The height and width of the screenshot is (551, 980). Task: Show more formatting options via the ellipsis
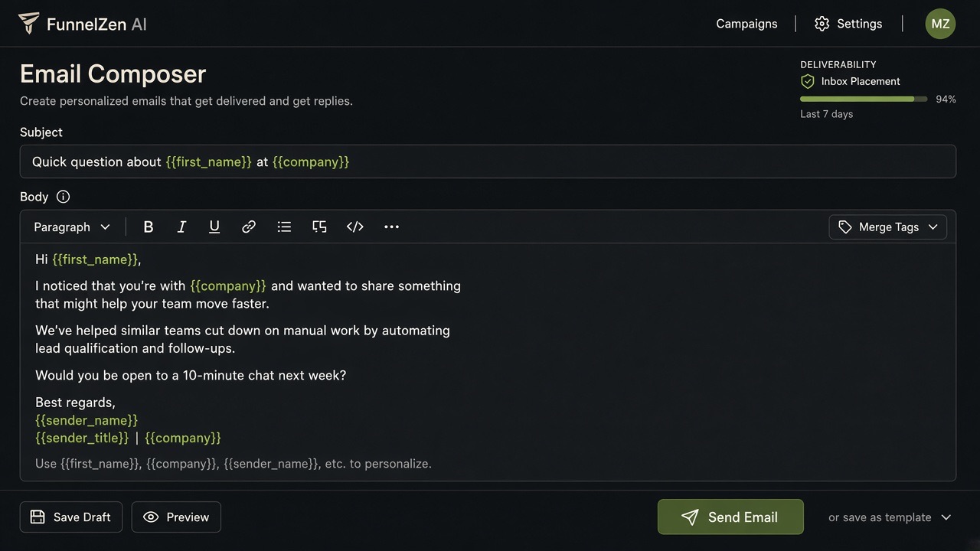click(391, 227)
